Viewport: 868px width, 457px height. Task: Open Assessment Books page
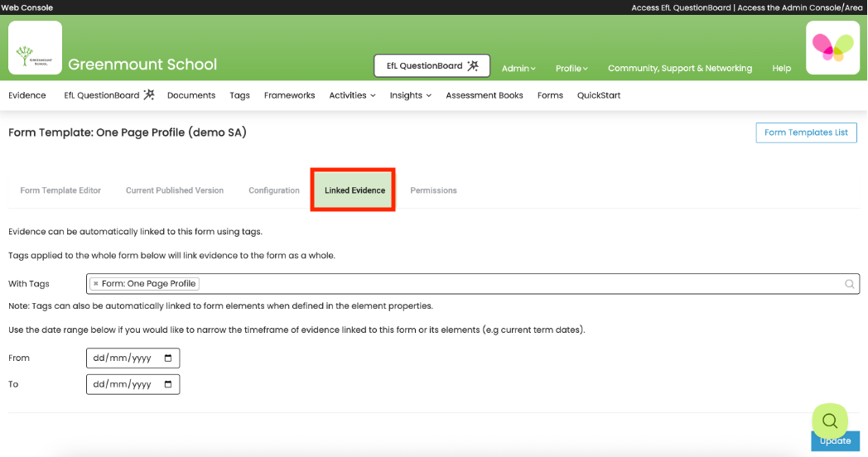[x=485, y=95]
